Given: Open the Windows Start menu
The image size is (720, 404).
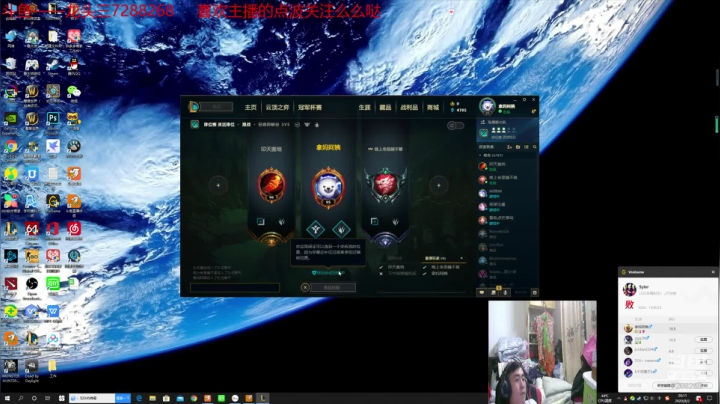Looking at the screenshot, I should (6, 398).
